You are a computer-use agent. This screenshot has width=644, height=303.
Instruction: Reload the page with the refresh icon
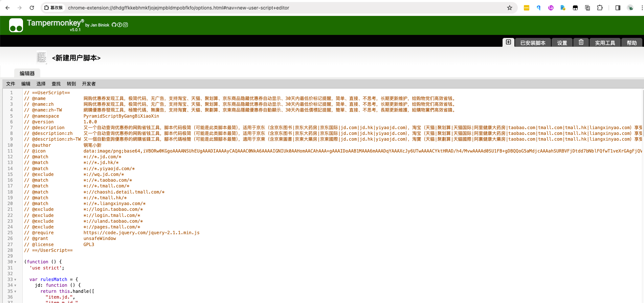point(32,8)
